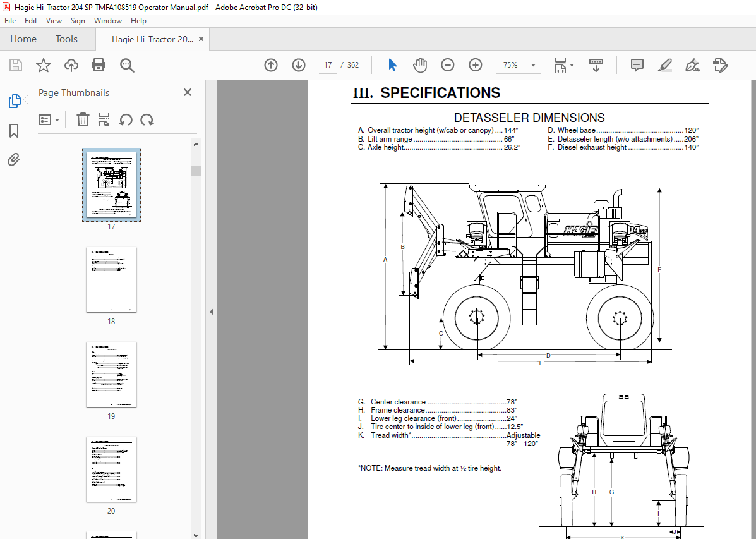The width and height of the screenshot is (756, 539).
Task: Zoom out with the minus button
Action: click(x=447, y=65)
